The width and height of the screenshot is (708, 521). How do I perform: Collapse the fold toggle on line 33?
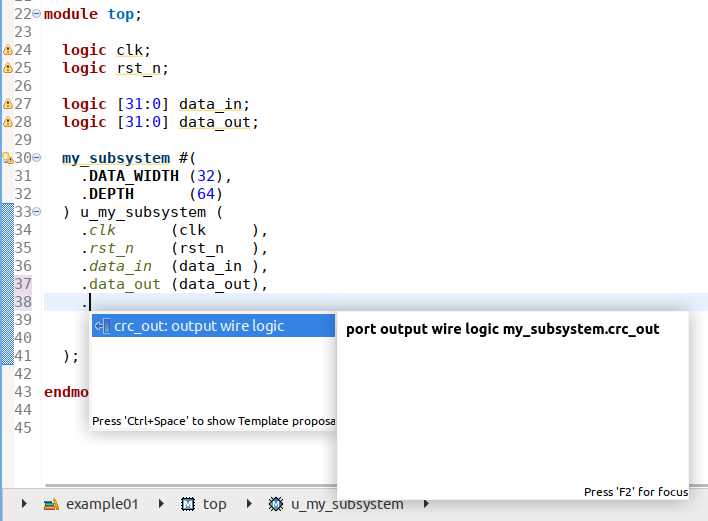click(37, 211)
